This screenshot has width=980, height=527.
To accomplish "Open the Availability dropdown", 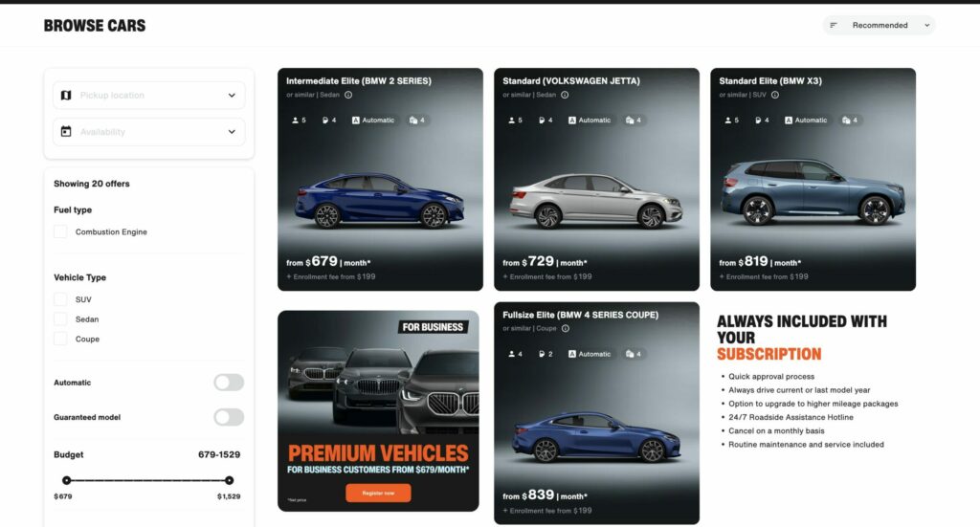I will (148, 132).
